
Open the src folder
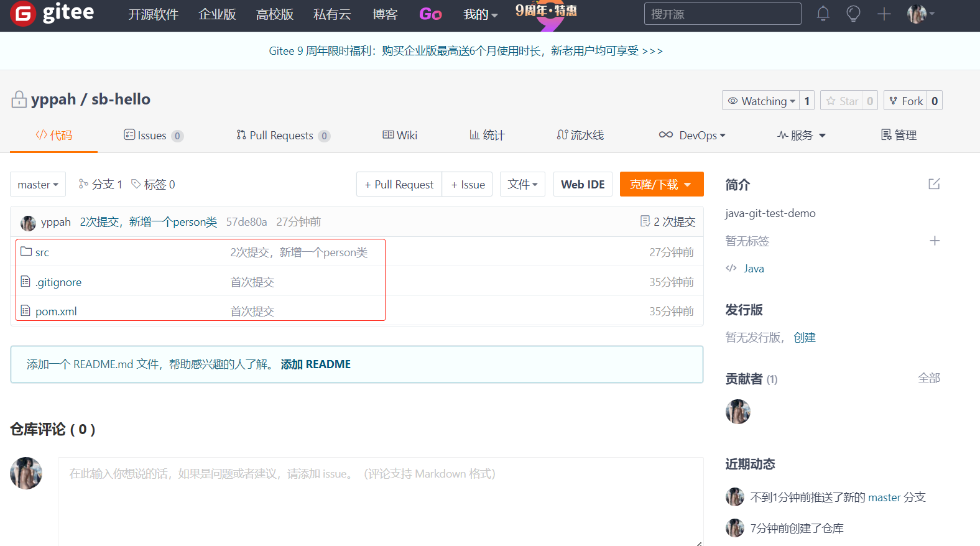(x=42, y=252)
